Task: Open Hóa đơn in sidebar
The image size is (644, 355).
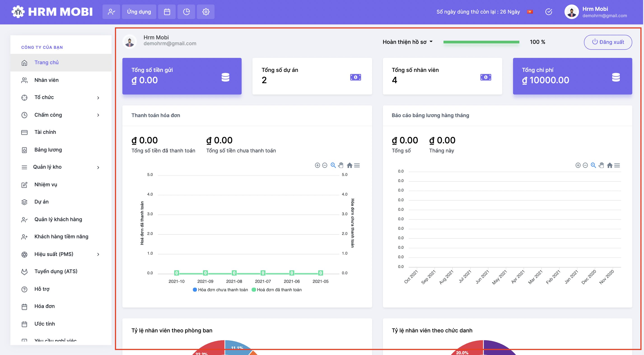Action: tap(61, 306)
